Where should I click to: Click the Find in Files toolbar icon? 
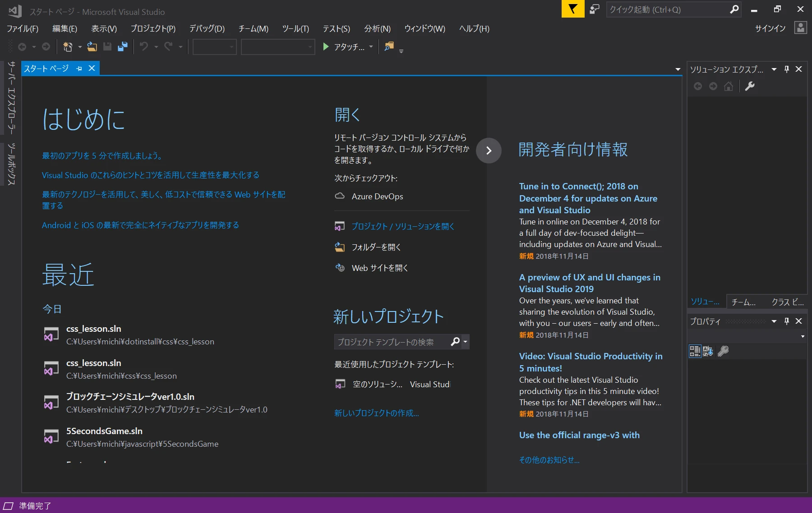click(x=389, y=46)
